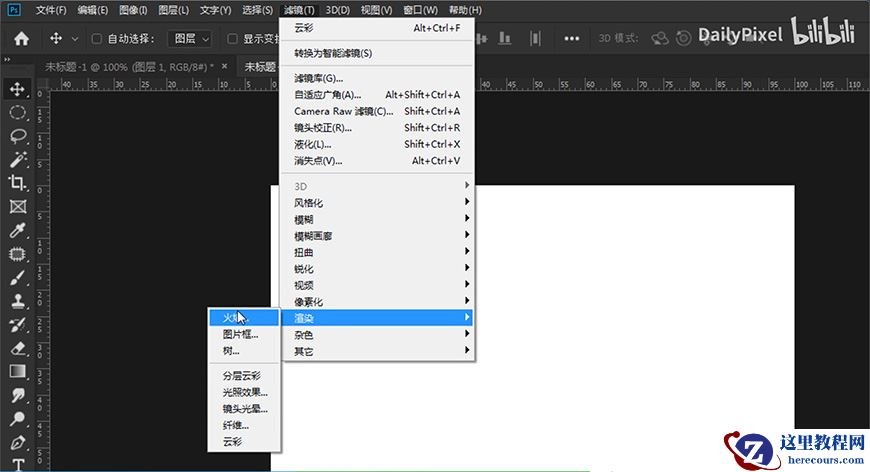Viewport: 870px width, 472px height.
Task: Open the 选择(S) menu
Action: (x=257, y=10)
